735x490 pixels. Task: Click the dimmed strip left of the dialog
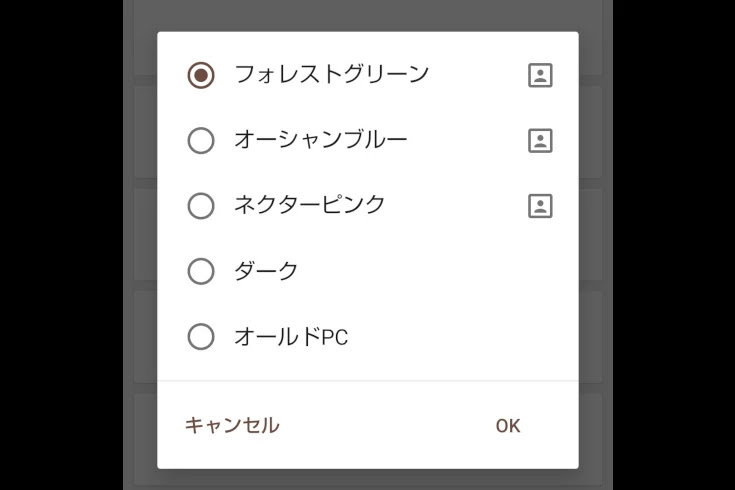140,244
